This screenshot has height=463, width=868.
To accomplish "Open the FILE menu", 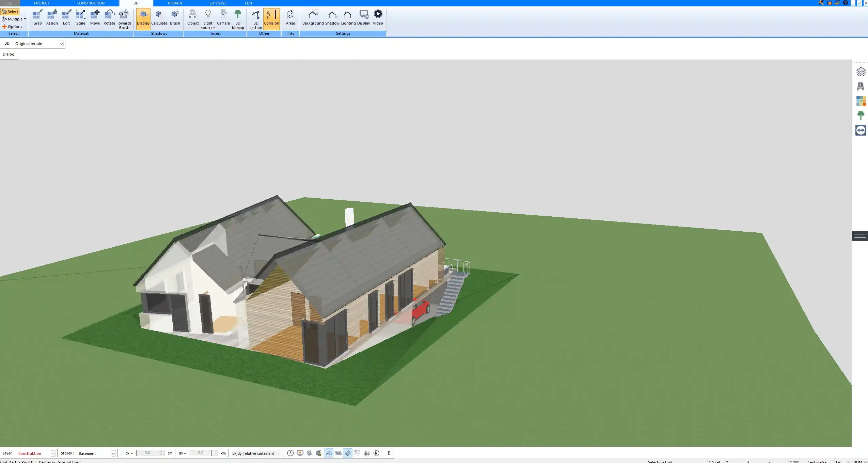I will point(9,3).
